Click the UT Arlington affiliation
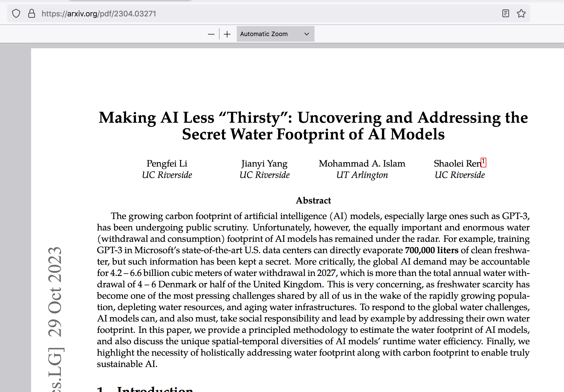This screenshot has height=392, width=564. pyautogui.click(x=362, y=175)
